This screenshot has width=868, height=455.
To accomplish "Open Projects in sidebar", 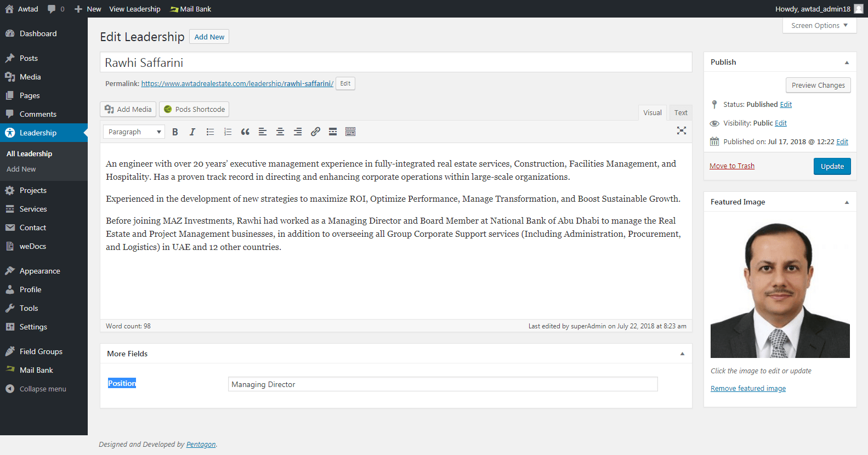I will coord(44,190).
